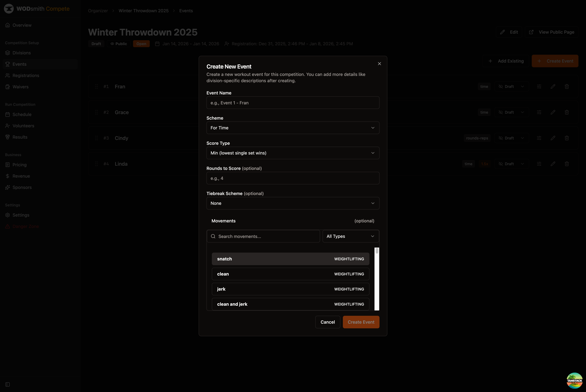The width and height of the screenshot is (586, 392).
Task: Click the 1.5x multiplier tag on Linda
Action: click(x=484, y=164)
